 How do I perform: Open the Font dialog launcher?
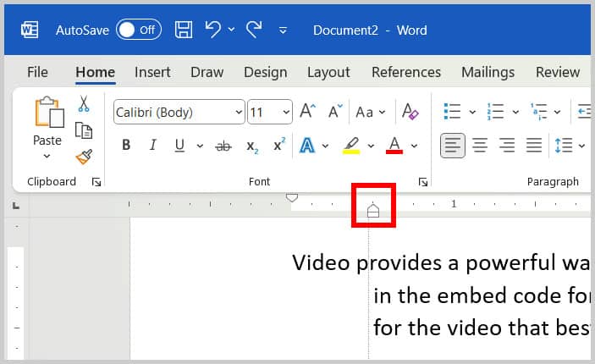tap(422, 183)
